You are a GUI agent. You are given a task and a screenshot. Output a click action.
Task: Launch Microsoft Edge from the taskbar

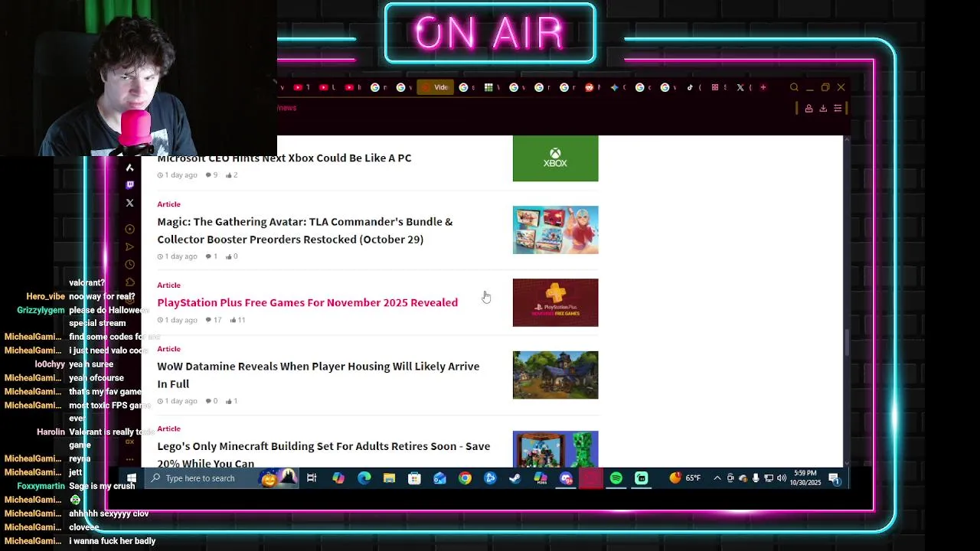click(364, 478)
